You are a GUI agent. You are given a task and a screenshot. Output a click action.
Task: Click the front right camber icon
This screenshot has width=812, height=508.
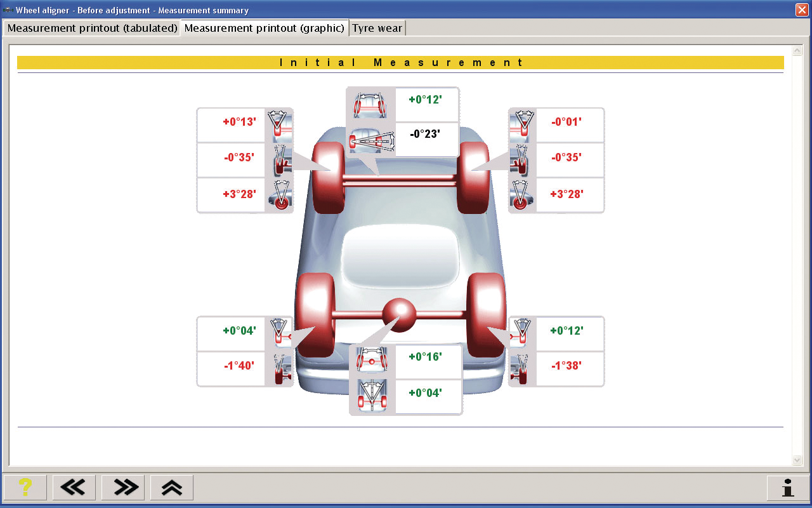coord(521,160)
